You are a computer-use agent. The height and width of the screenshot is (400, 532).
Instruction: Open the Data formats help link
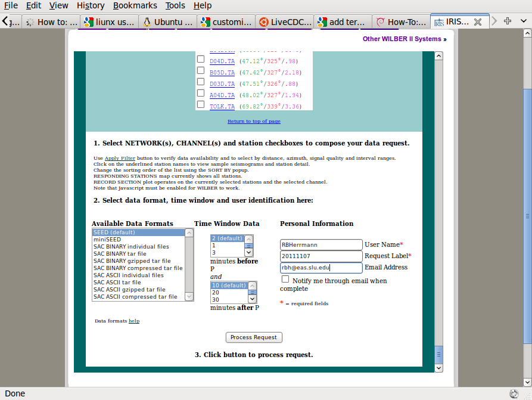coord(134,321)
